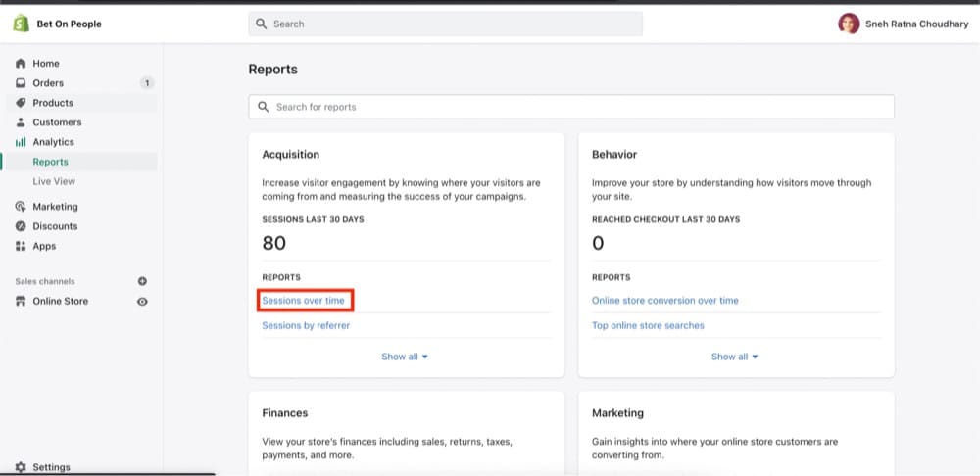Screen dimensions: 980x476
Task: Click the Customers person icon
Action: (x=21, y=122)
